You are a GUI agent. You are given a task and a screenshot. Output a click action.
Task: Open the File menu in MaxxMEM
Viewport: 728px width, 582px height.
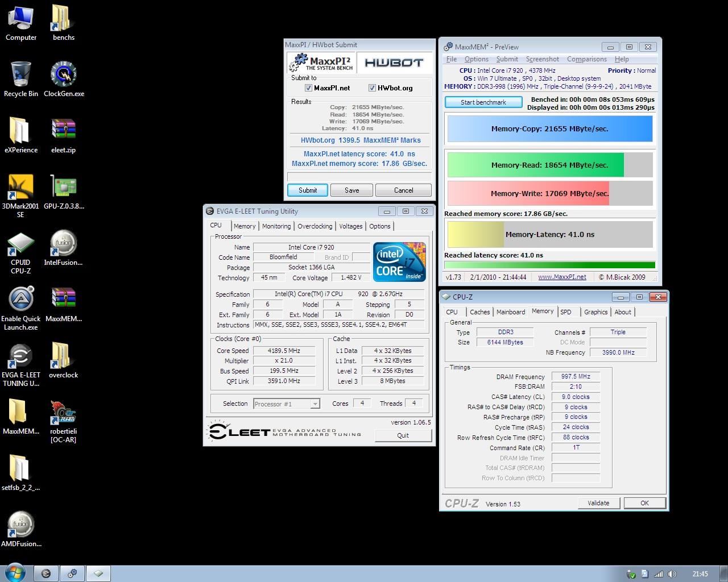(x=452, y=59)
